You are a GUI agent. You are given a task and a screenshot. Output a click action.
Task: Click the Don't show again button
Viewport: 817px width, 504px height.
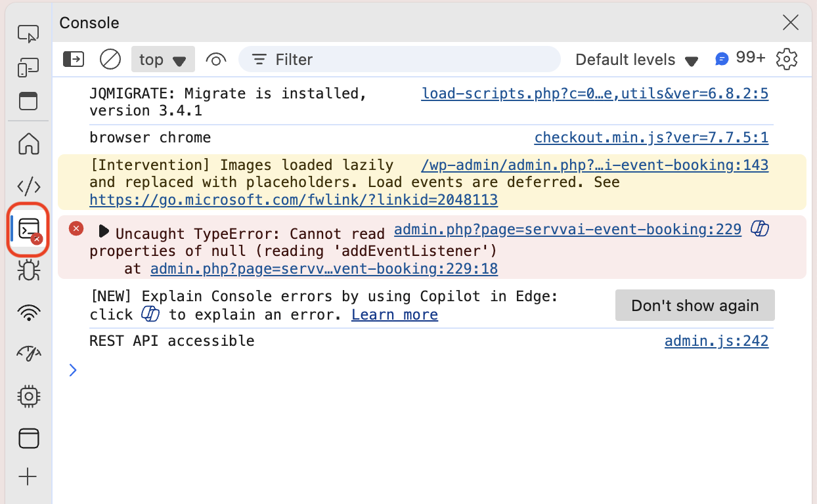(694, 306)
